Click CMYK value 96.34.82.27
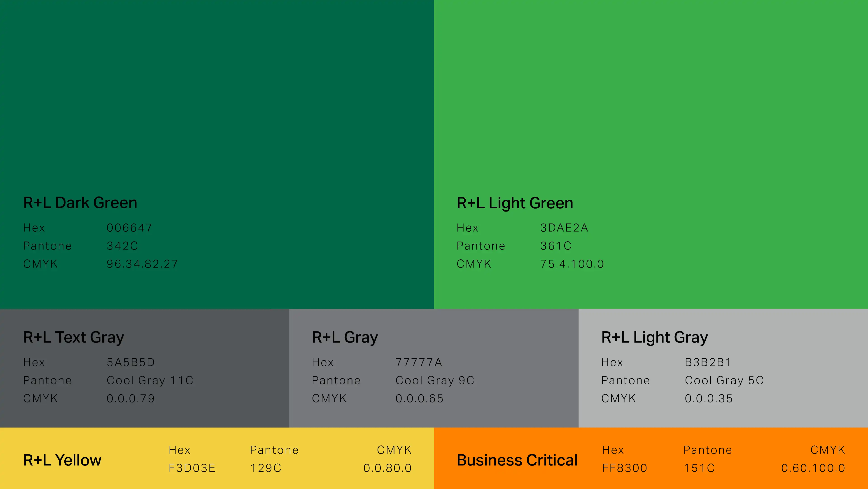 tap(142, 264)
